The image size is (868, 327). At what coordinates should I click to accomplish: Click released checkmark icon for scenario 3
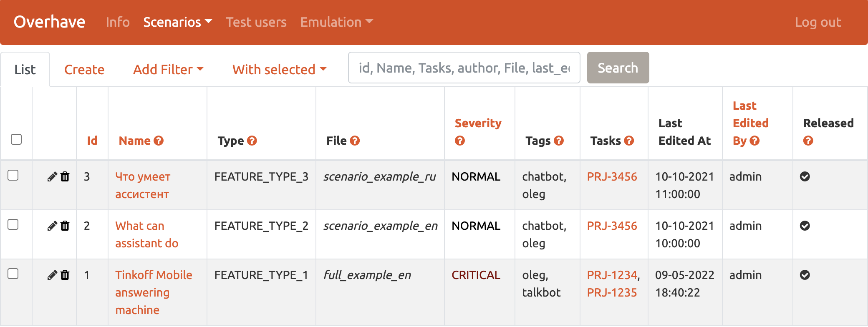coord(805,176)
